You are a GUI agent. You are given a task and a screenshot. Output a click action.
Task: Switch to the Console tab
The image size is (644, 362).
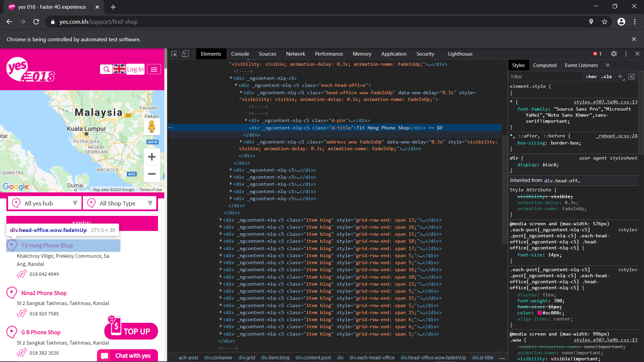(x=240, y=54)
